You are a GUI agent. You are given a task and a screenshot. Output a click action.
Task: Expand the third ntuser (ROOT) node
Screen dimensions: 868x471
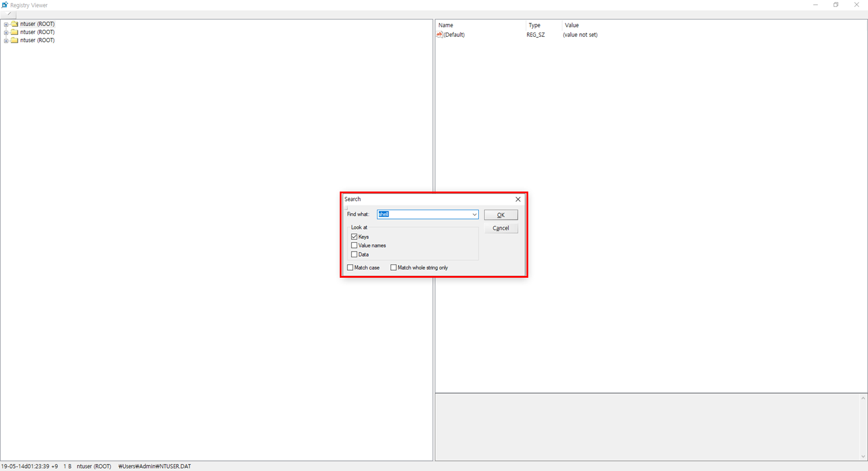click(6, 41)
